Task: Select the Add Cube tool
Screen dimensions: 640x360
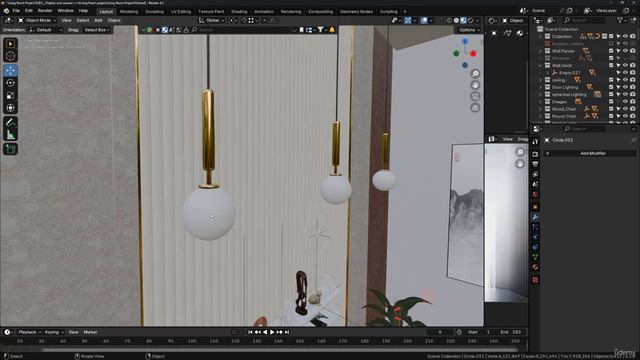Action: tap(10, 149)
